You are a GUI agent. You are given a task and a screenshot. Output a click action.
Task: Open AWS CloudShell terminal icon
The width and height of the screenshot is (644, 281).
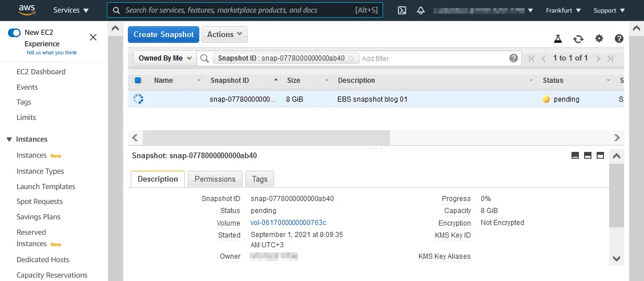(x=402, y=10)
